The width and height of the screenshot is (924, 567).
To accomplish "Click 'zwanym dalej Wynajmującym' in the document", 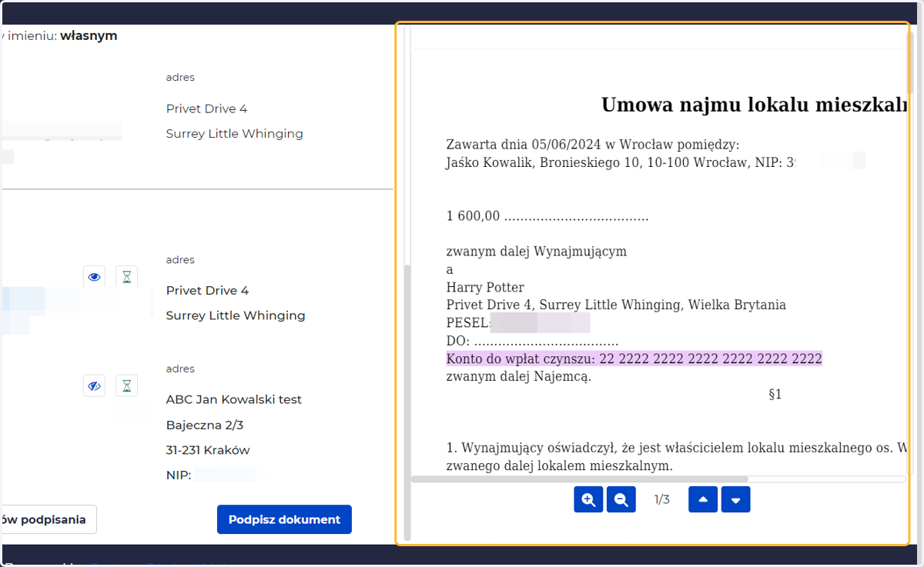I will [537, 252].
